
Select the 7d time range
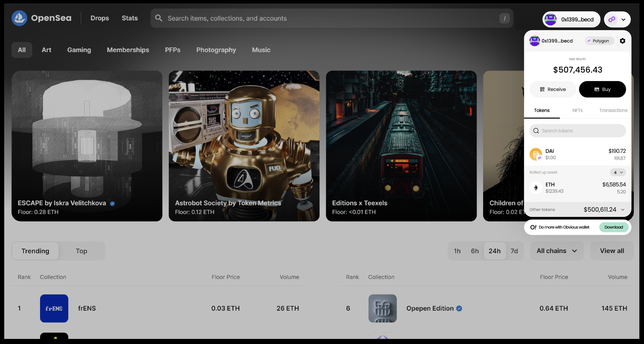click(514, 251)
